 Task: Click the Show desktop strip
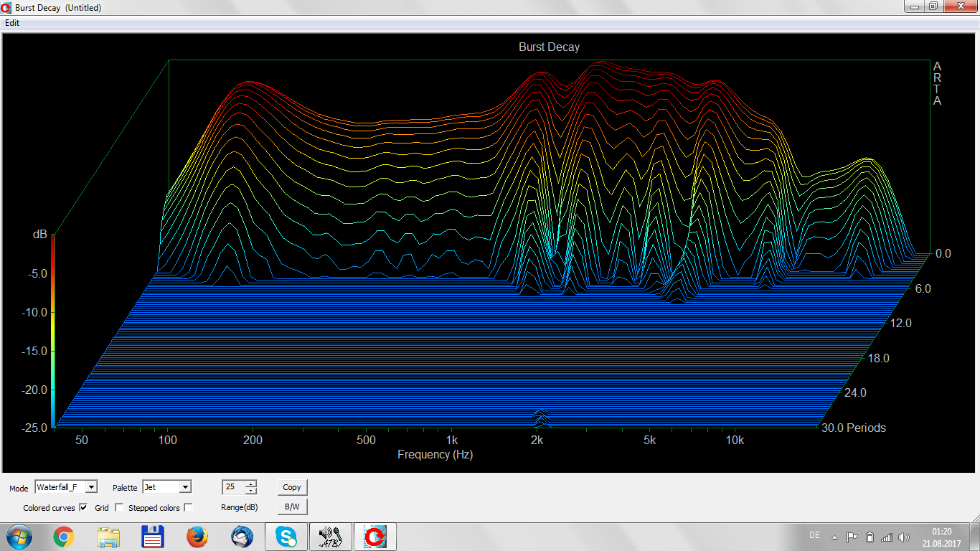[974, 537]
